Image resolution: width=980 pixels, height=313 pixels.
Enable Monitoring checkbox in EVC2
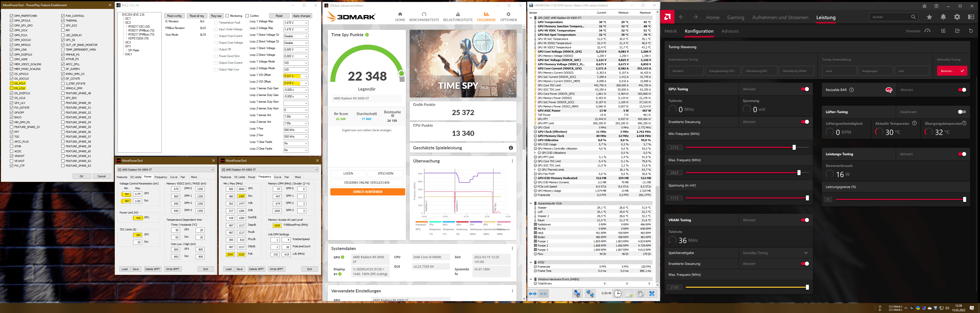(227, 16)
